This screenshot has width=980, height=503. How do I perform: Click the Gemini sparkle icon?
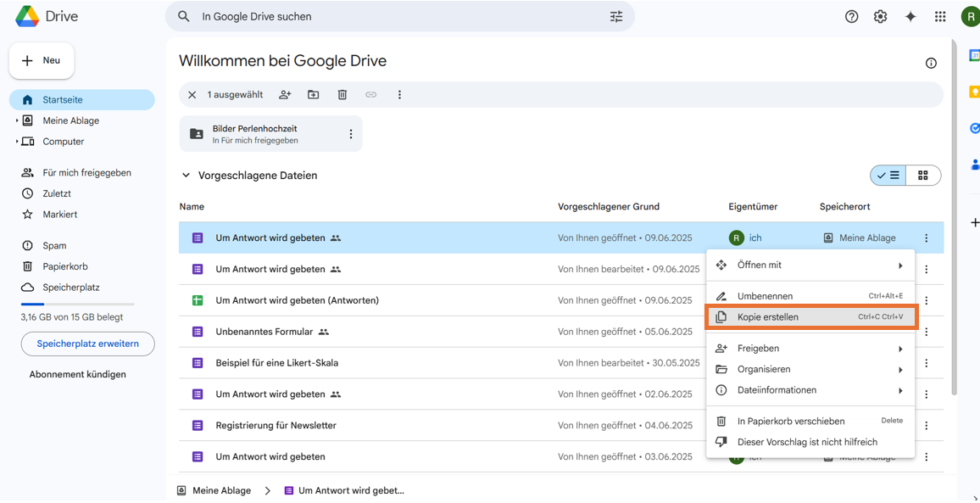pyautogui.click(x=910, y=17)
